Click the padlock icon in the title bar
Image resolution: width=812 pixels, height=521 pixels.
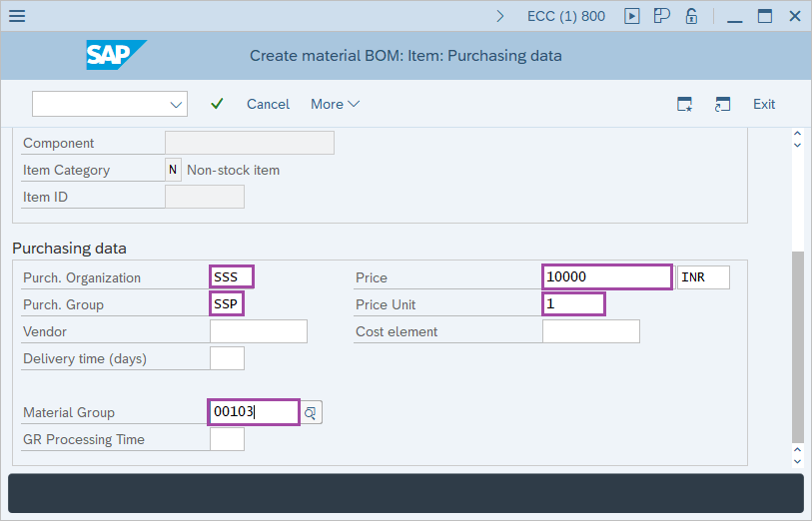[x=691, y=16]
